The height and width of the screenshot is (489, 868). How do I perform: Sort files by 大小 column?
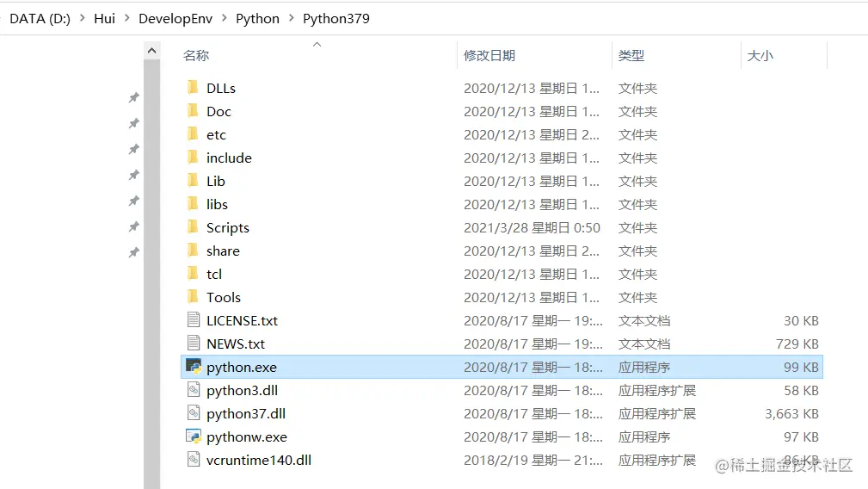[760, 55]
